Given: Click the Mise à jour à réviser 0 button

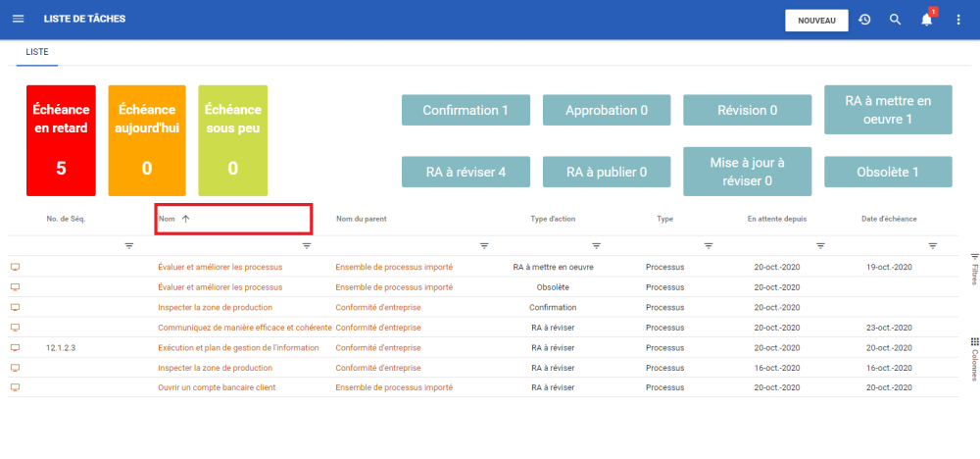Looking at the screenshot, I should (x=748, y=172).
